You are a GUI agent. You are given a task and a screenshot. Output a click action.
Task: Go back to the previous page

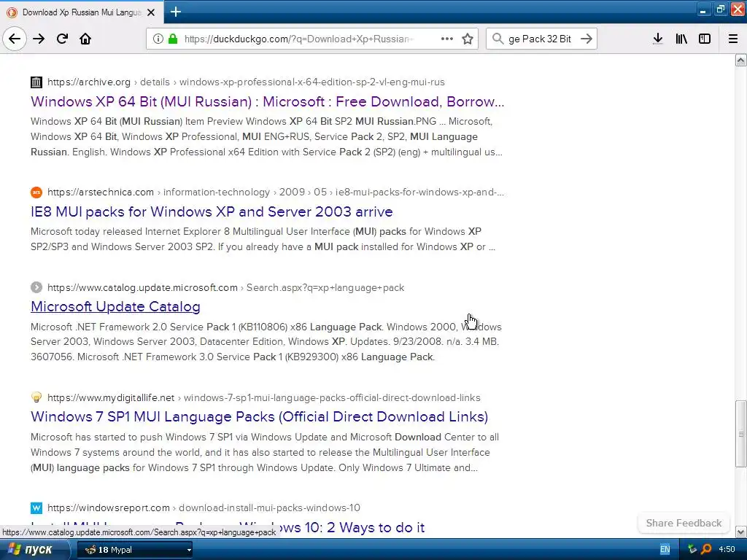click(x=15, y=39)
